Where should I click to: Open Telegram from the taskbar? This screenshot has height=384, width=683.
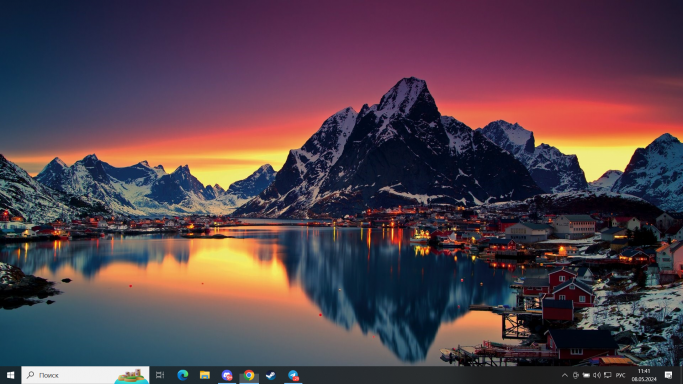[x=293, y=375]
